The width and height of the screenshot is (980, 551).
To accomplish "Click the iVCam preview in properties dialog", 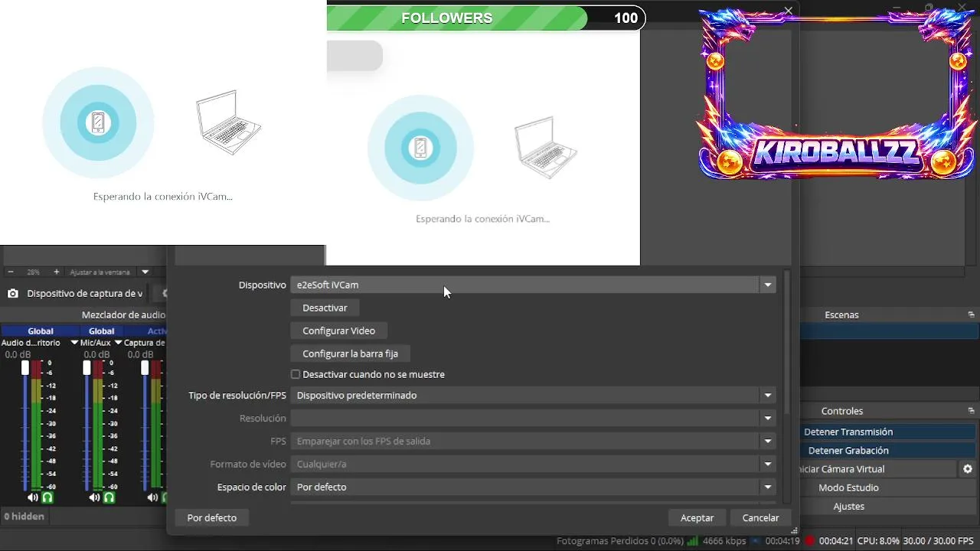I will 483,149.
